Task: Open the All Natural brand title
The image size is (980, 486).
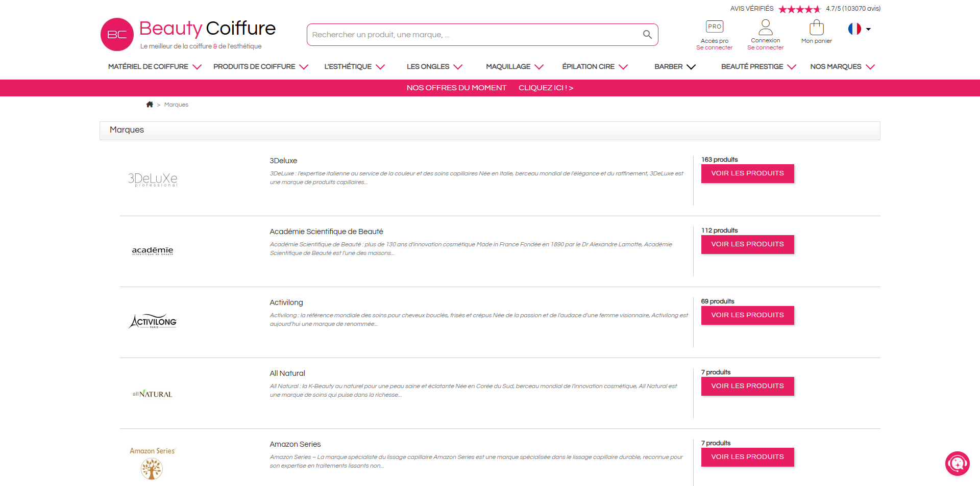Action: [287, 373]
